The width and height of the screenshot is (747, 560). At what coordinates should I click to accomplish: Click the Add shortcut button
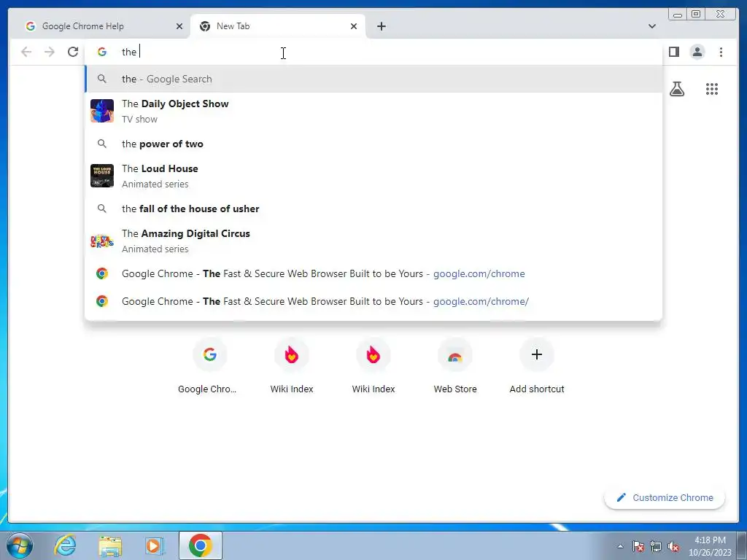(x=536, y=366)
